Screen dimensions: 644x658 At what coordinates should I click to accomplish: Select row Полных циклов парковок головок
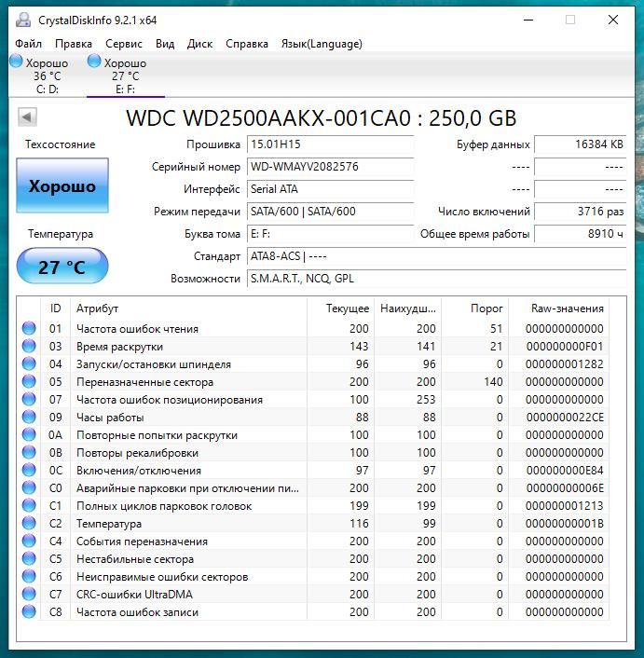[x=312, y=505]
